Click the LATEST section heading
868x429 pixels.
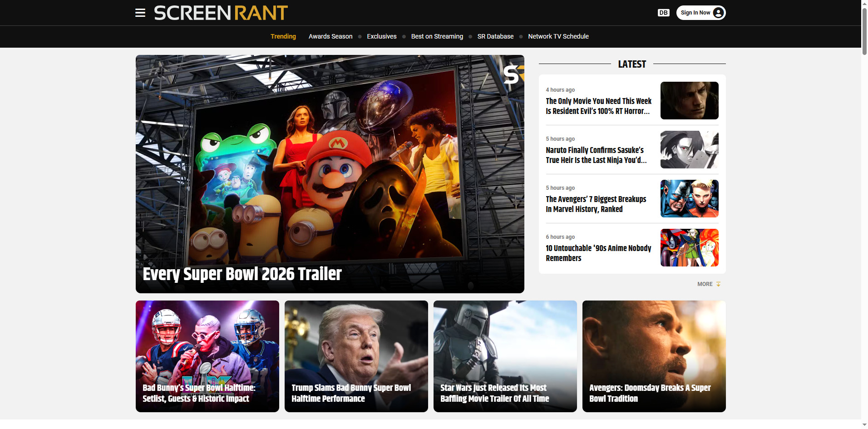[632, 64]
